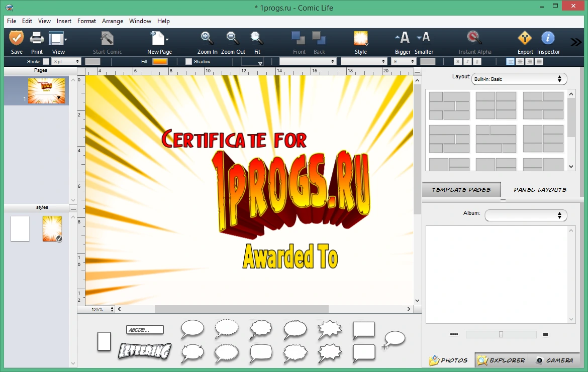Choose the first layout template thumbnail
The width and height of the screenshot is (588, 372).
[x=449, y=105]
